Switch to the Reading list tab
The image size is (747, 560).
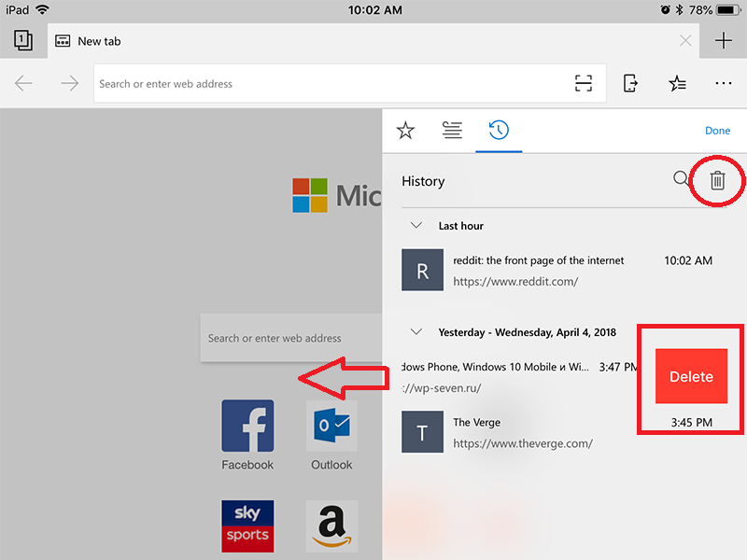tap(452, 130)
